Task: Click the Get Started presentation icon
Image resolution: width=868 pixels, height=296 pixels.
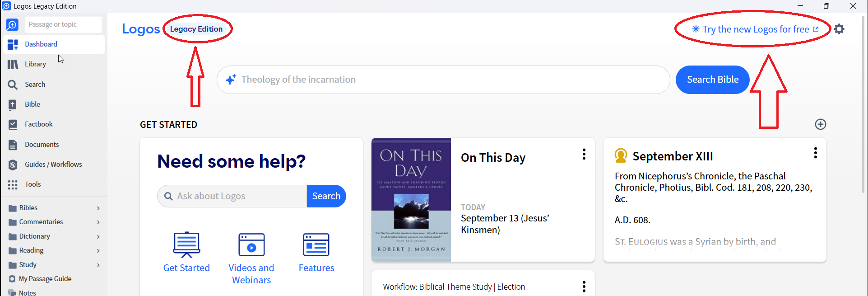Action: pyautogui.click(x=186, y=244)
